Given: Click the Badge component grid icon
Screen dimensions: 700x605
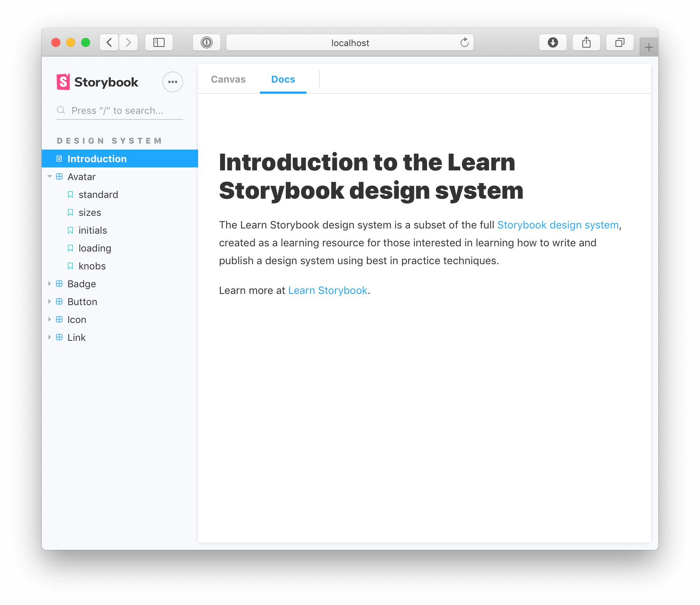Looking at the screenshot, I should [59, 284].
